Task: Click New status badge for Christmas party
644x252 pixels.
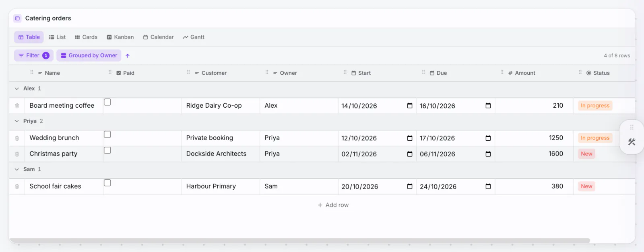Action: point(586,154)
